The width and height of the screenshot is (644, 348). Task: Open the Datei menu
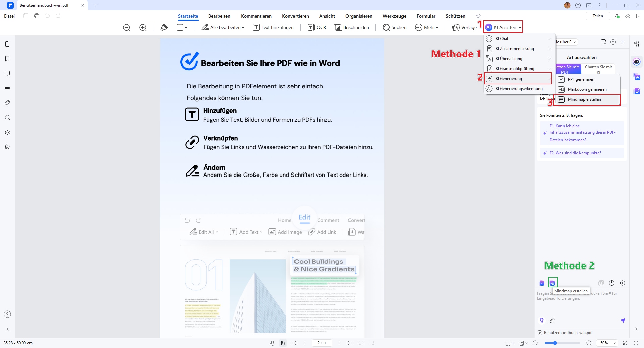point(9,16)
